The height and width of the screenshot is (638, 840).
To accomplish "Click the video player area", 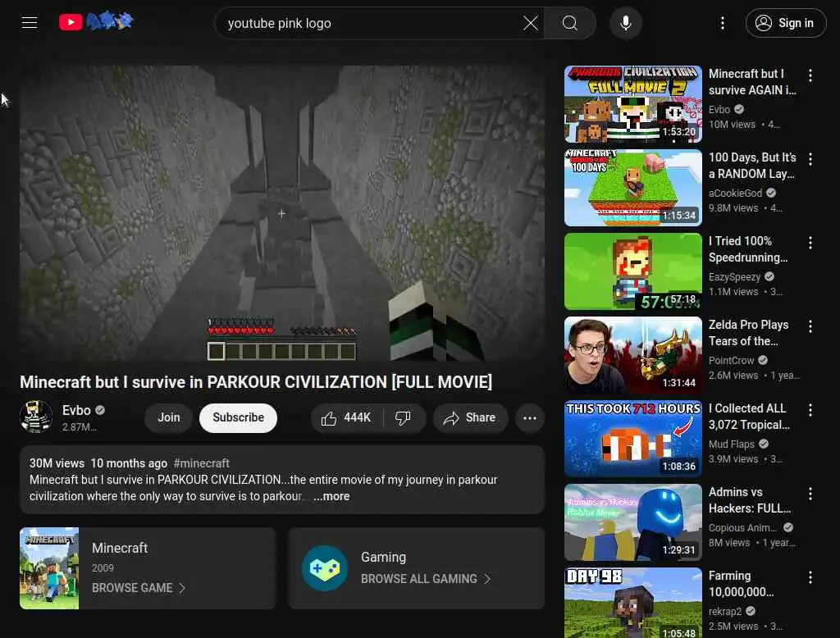I will coord(282,213).
